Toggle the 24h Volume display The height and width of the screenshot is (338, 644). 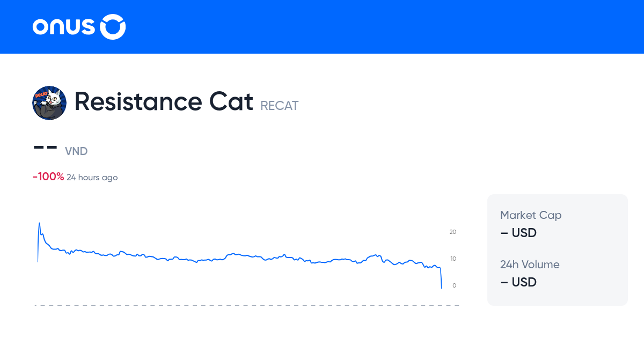[x=530, y=264]
